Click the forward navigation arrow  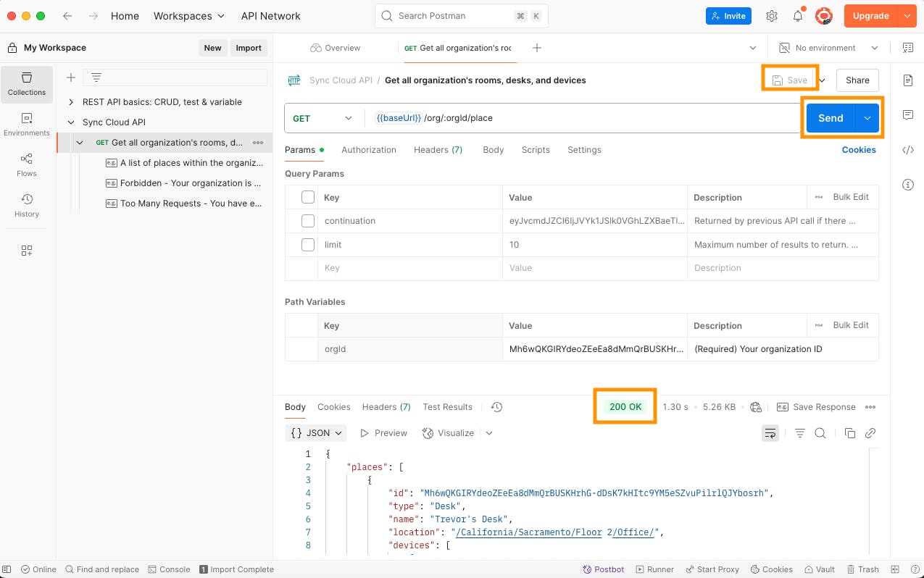click(93, 16)
